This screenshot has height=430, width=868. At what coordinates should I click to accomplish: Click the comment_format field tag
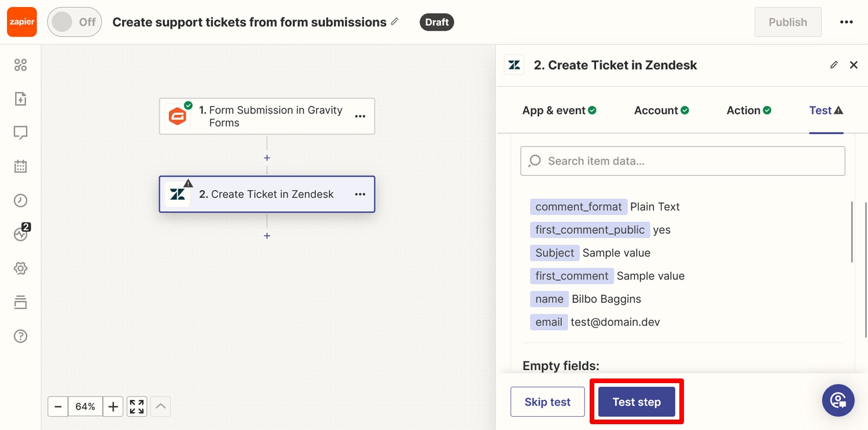click(579, 207)
